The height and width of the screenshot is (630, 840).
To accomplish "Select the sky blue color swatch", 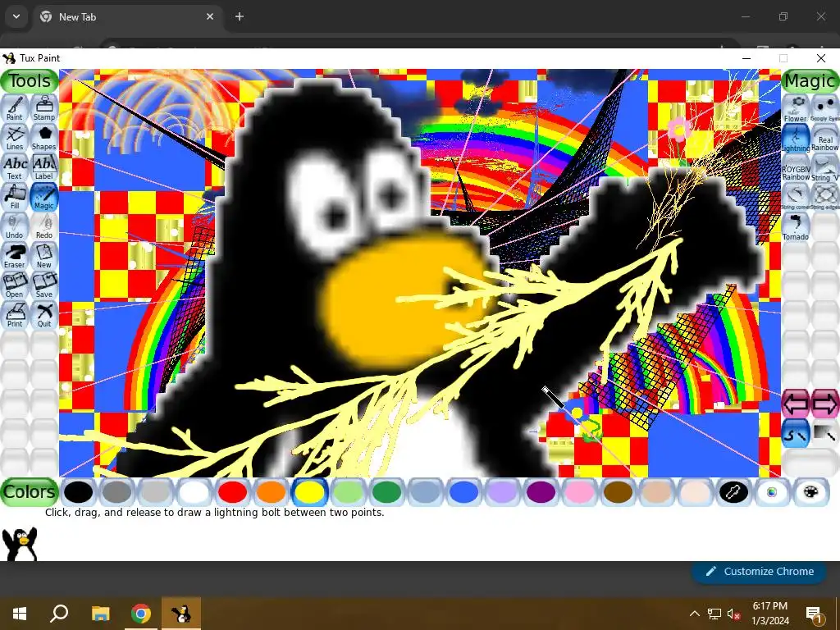I will [x=426, y=492].
